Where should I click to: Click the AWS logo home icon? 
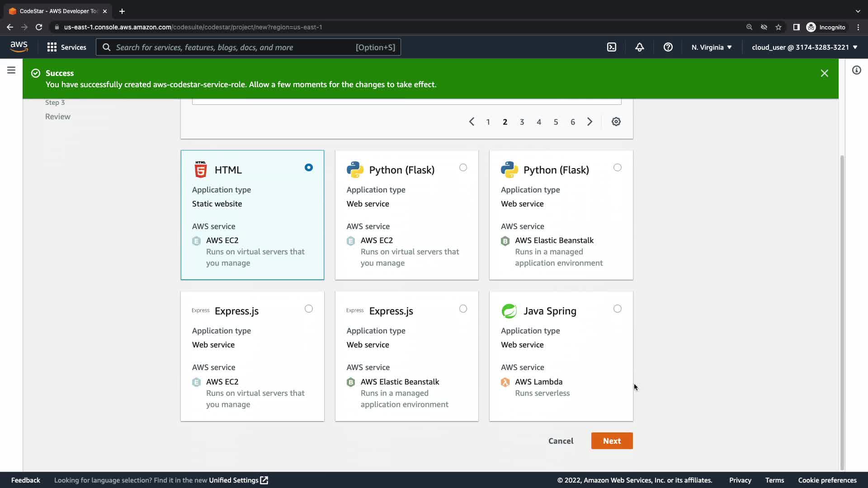point(19,47)
